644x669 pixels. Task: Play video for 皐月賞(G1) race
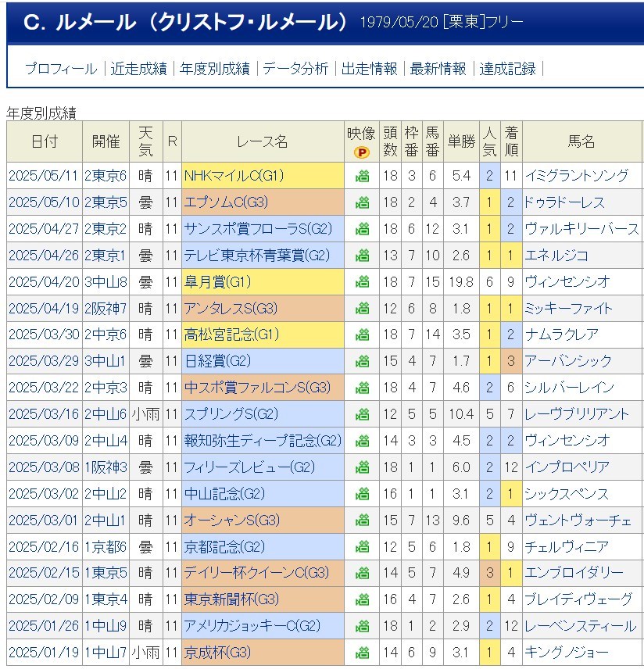(362, 282)
